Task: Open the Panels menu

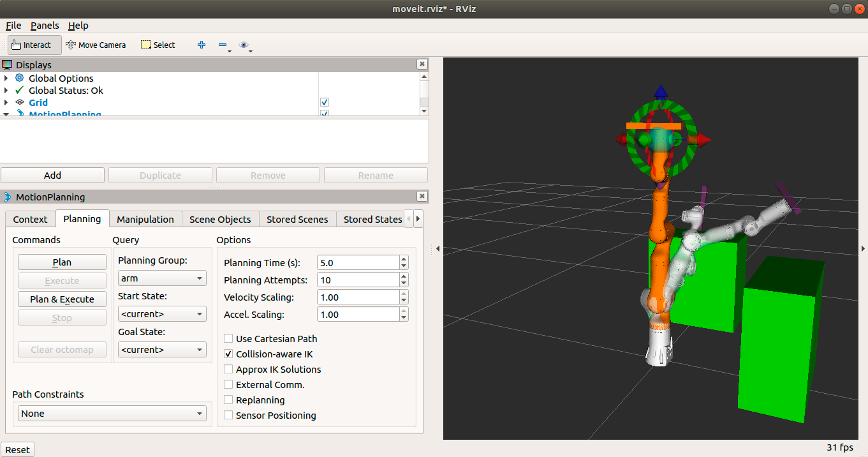Action: coord(45,26)
